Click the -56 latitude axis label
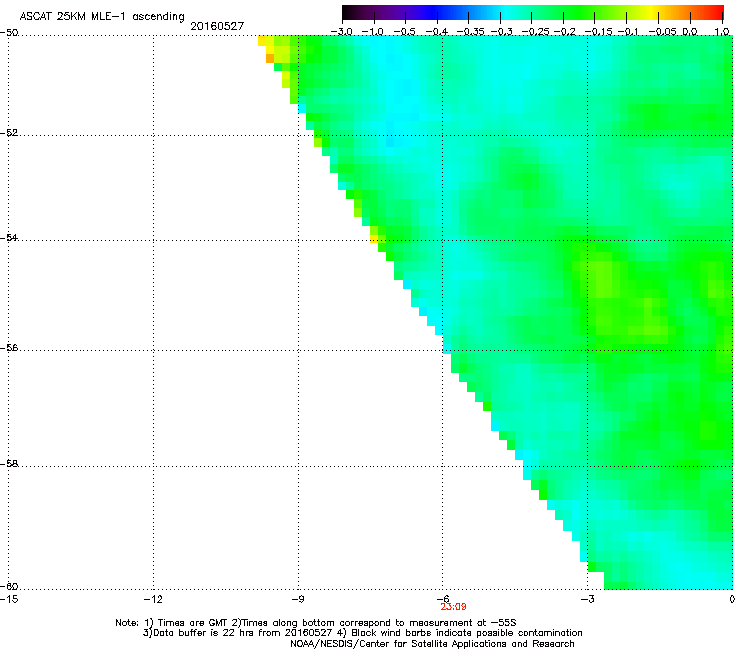Viewport: 740px width, 650px height. (x=9, y=347)
